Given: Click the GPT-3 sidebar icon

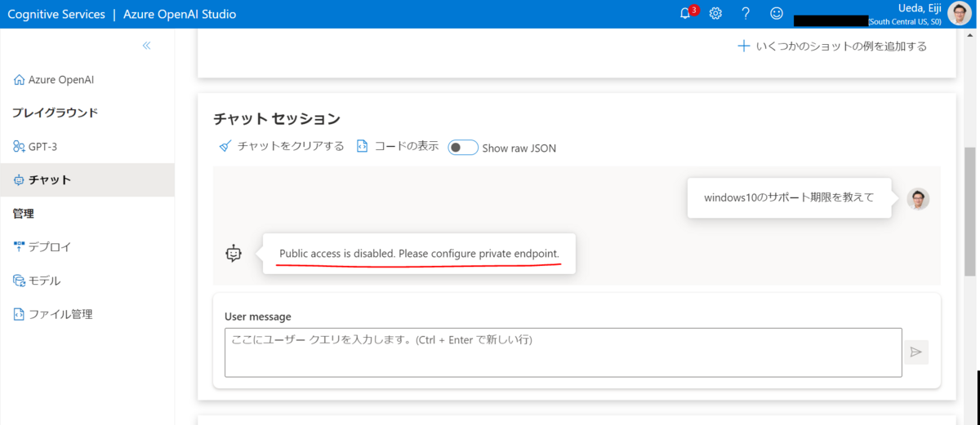Looking at the screenshot, I should 19,146.
